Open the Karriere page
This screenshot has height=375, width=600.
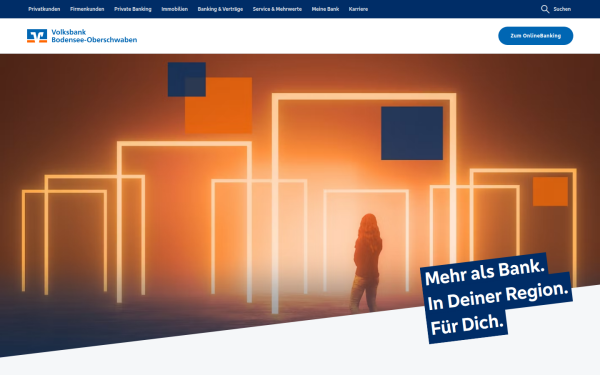click(358, 9)
